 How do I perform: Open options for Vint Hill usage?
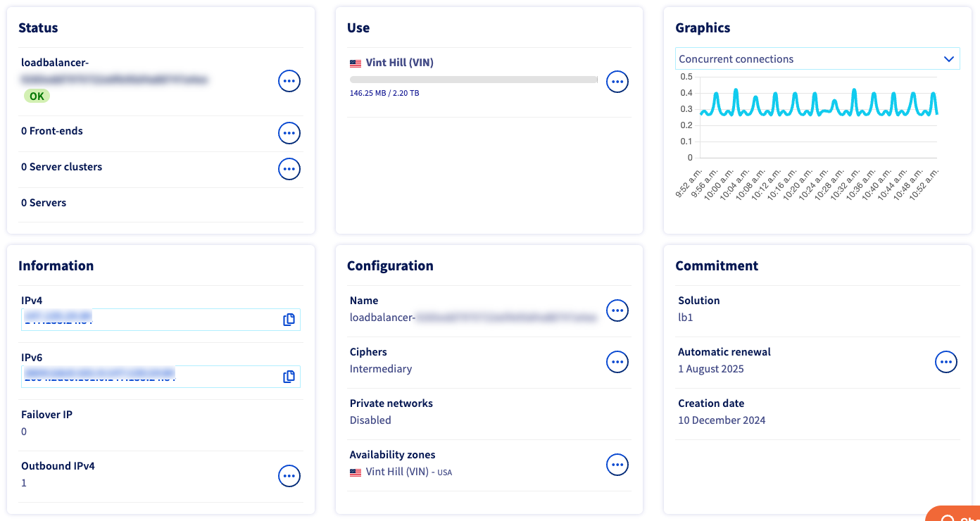[617, 81]
